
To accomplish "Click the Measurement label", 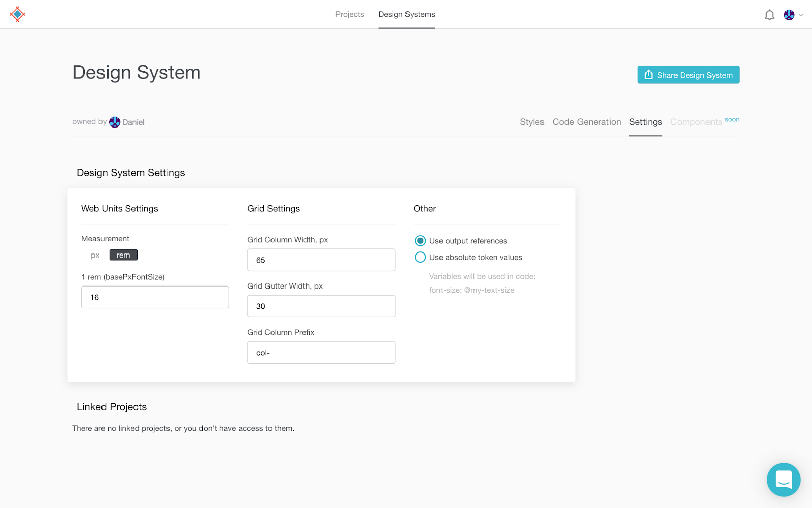I will point(105,239).
